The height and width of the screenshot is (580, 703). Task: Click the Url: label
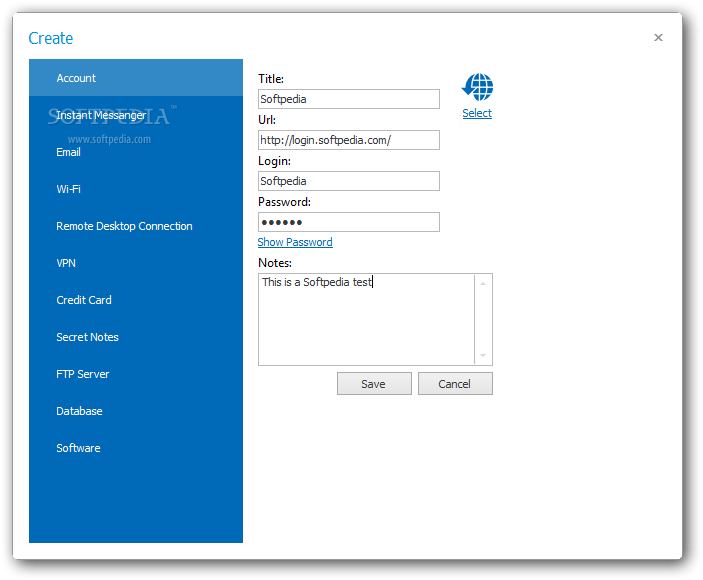click(267, 120)
